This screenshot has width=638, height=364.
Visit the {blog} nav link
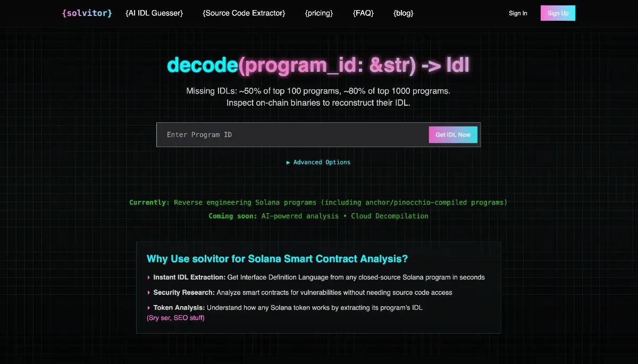404,13
